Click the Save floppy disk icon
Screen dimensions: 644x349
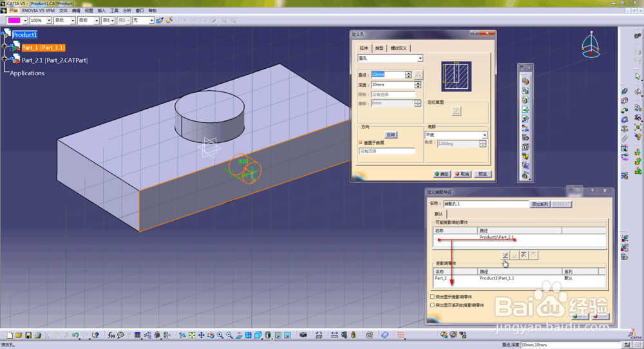pyautogui.click(x=28, y=335)
